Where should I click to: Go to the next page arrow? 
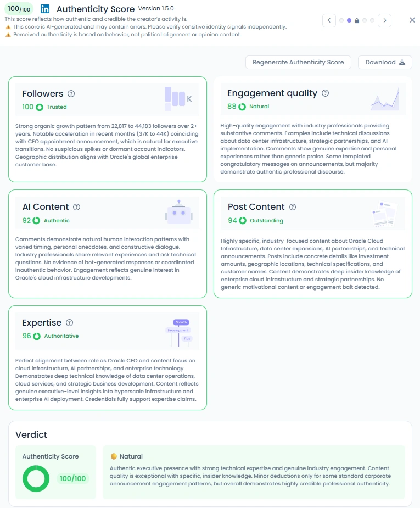click(x=385, y=20)
